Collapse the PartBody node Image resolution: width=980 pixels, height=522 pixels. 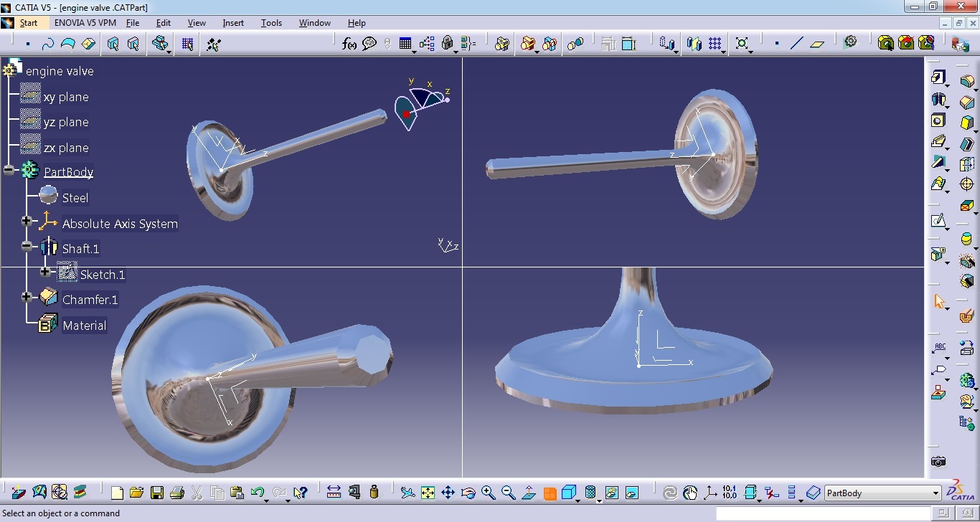click(9, 171)
